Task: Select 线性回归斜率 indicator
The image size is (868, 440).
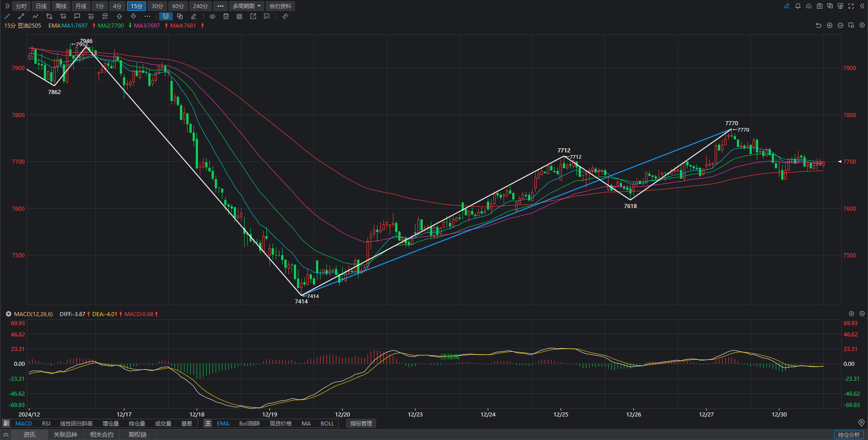Action: (x=76, y=423)
